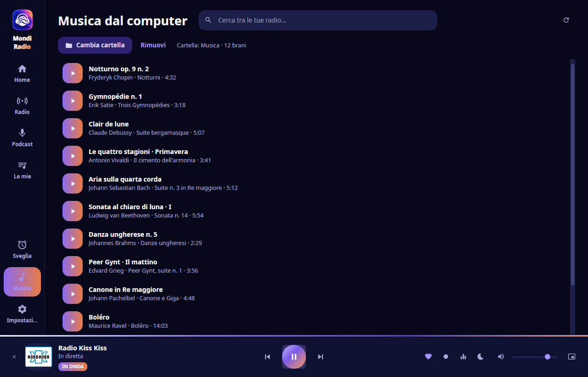Play Danza ungherese n. 5
This screenshot has height=377, width=588.
pos(73,239)
